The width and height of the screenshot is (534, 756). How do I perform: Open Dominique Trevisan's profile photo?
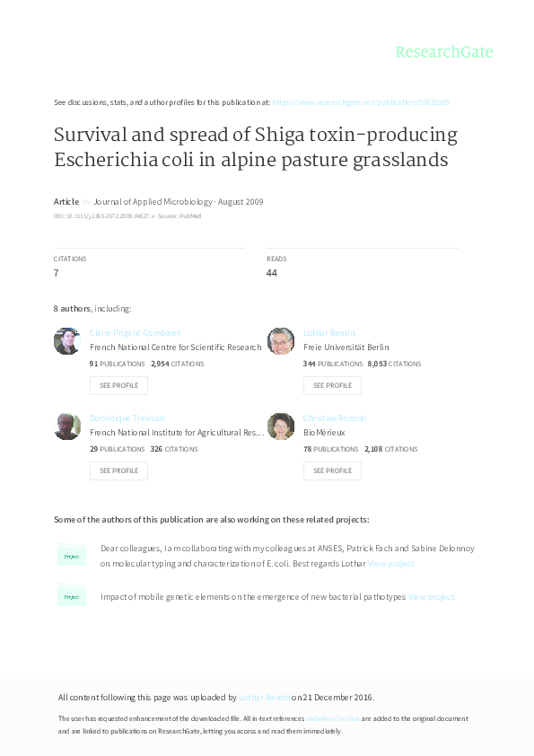[66, 426]
